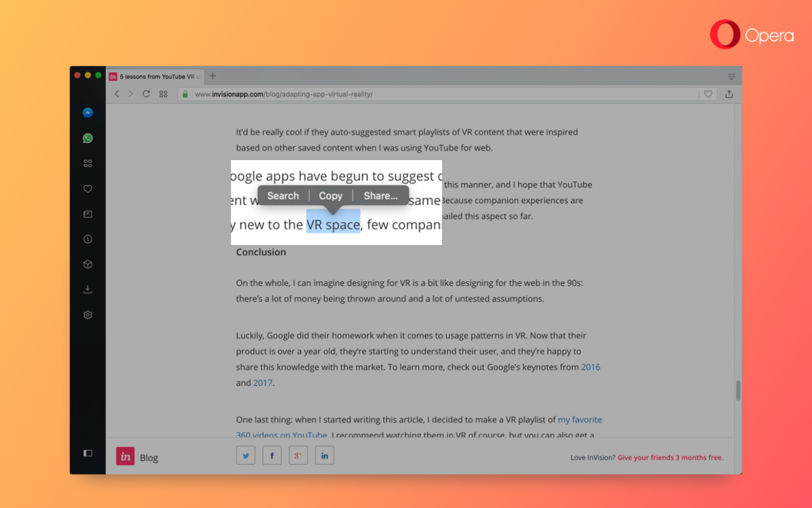The height and width of the screenshot is (508, 812).
Task: Open browsing History with the clock icon
Action: point(88,239)
